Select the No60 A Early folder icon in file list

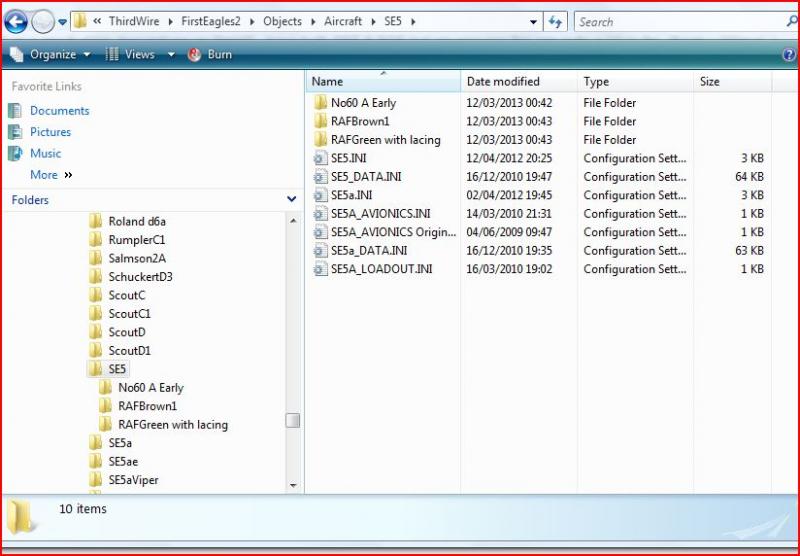click(x=320, y=103)
